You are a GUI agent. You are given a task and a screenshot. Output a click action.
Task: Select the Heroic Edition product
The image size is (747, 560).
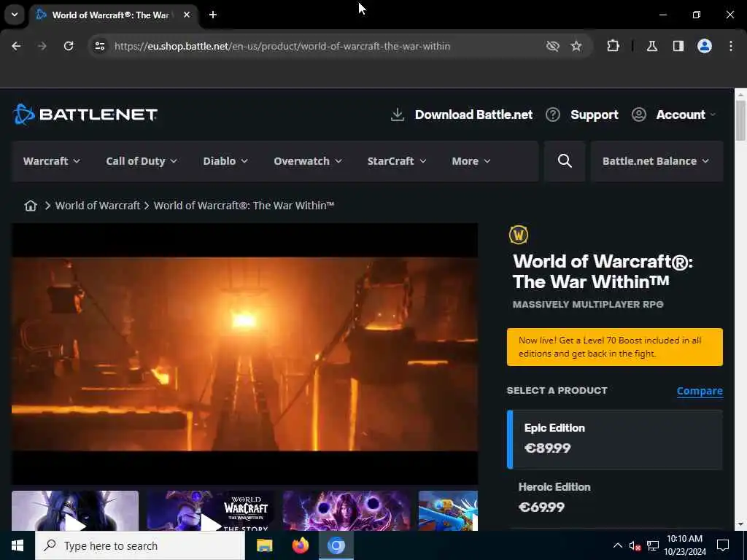pyautogui.click(x=614, y=498)
